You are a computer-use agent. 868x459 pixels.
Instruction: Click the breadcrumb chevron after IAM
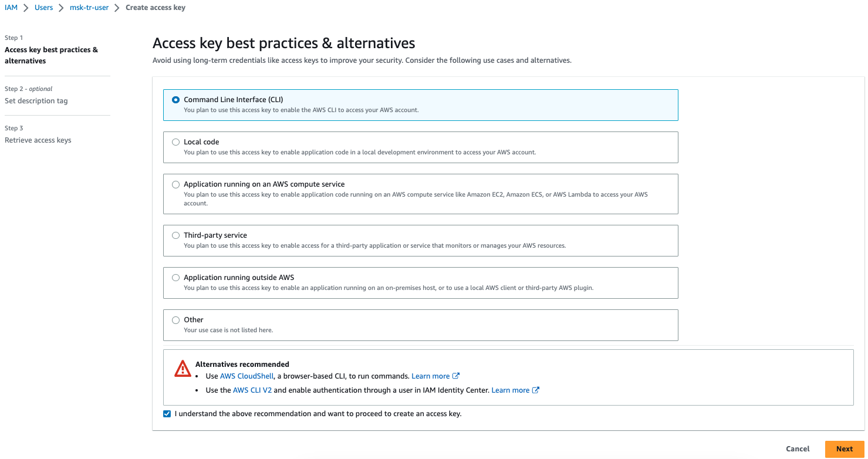tap(26, 8)
